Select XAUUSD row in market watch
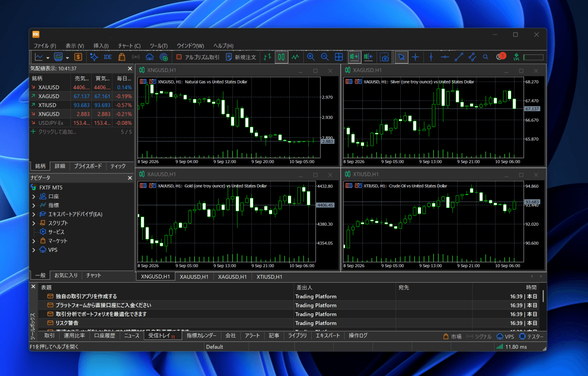588x376 pixels. pos(81,87)
